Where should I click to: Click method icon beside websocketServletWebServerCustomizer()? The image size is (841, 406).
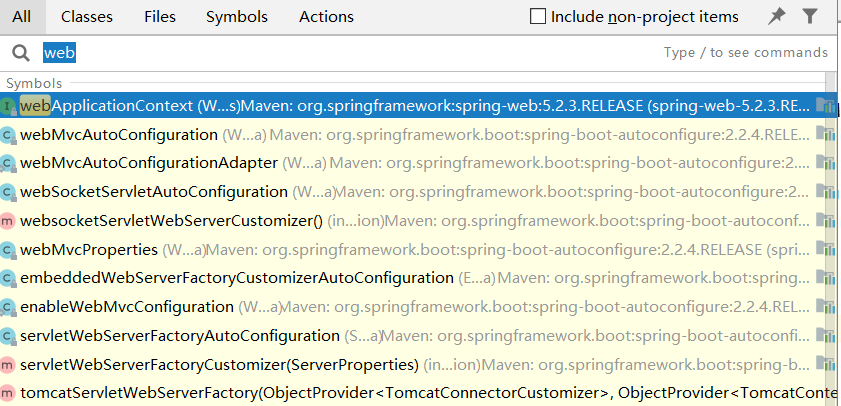tap(7, 221)
